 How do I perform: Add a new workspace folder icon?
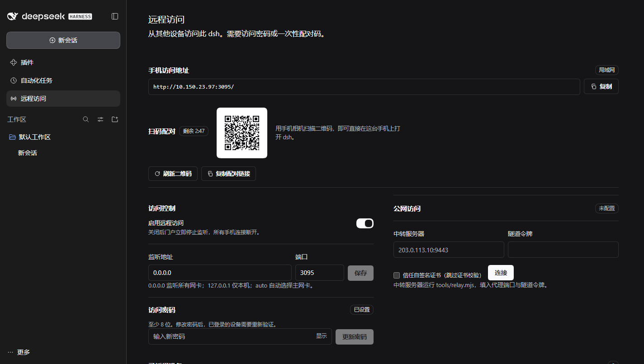click(115, 119)
